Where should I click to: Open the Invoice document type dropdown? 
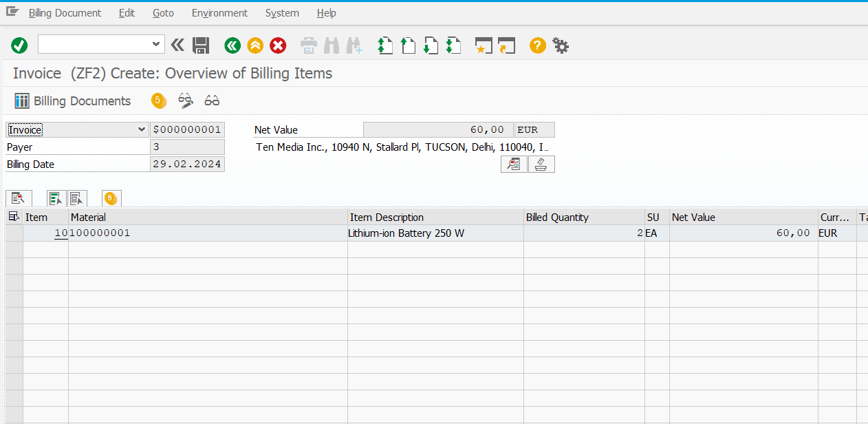(x=142, y=129)
